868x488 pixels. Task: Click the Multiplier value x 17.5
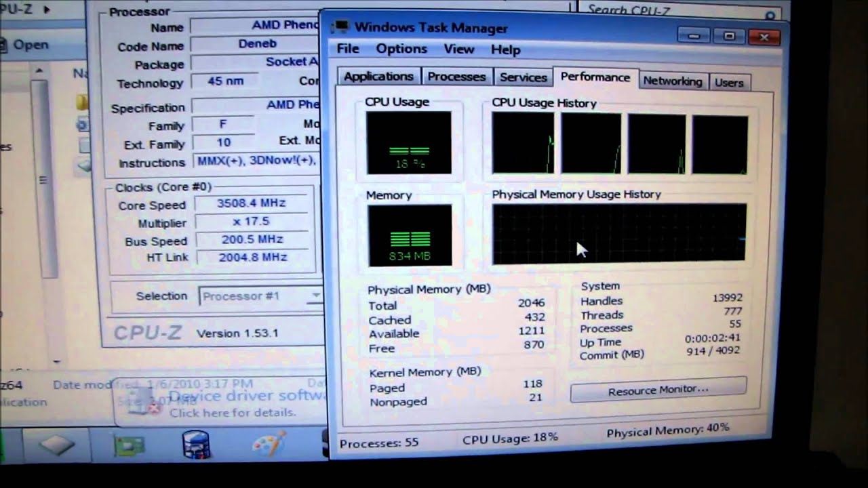251,221
